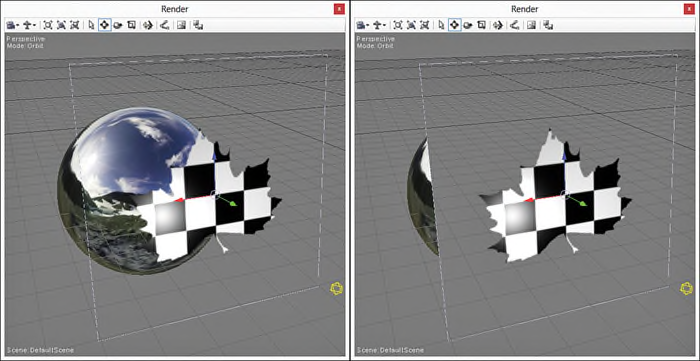700x361 pixels.
Task: Click arrow diamond icon in left Render toolbar
Action: [148, 25]
